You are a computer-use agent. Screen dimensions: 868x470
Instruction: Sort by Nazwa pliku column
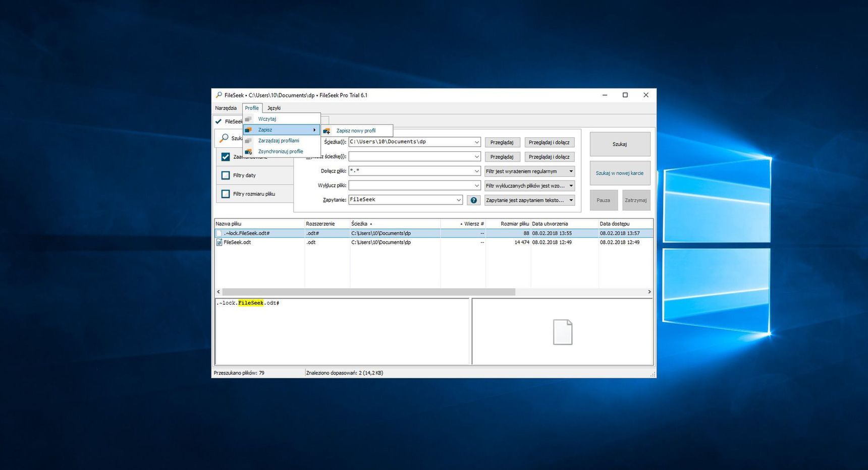point(259,223)
